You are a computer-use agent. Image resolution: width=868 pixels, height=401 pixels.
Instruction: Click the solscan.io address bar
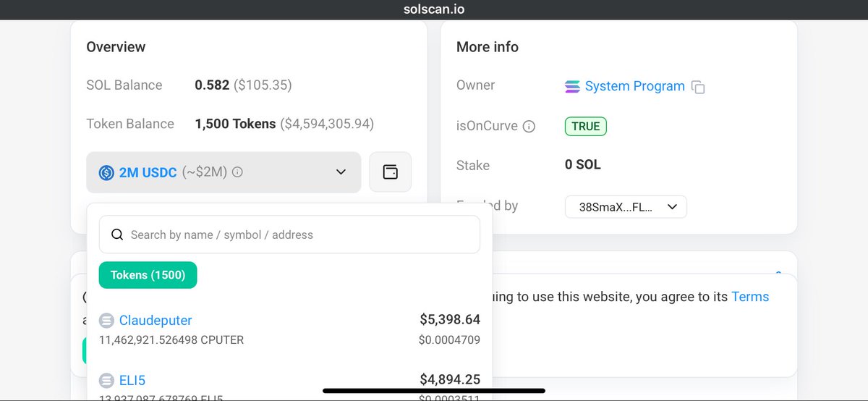[x=434, y=9]
